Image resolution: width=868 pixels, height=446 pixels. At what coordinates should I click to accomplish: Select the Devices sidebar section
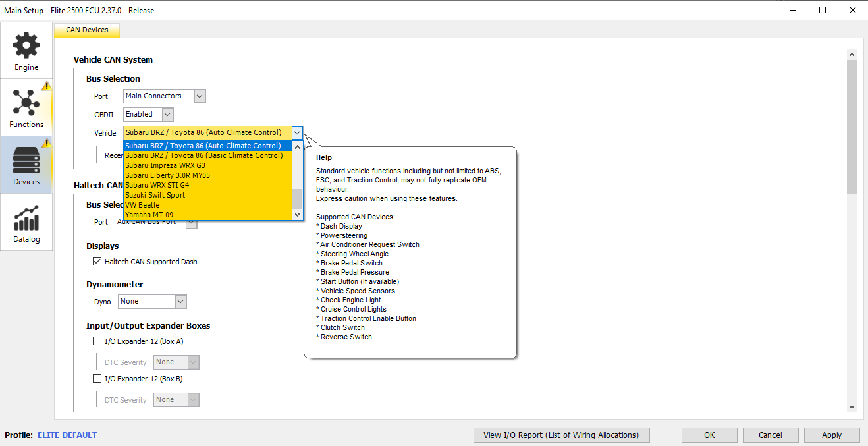tap(26, 165)
